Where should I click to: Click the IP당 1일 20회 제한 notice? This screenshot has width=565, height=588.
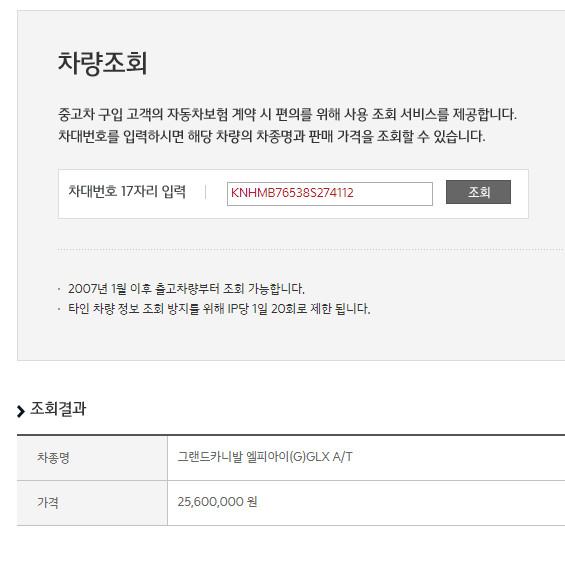pos(219,309)
